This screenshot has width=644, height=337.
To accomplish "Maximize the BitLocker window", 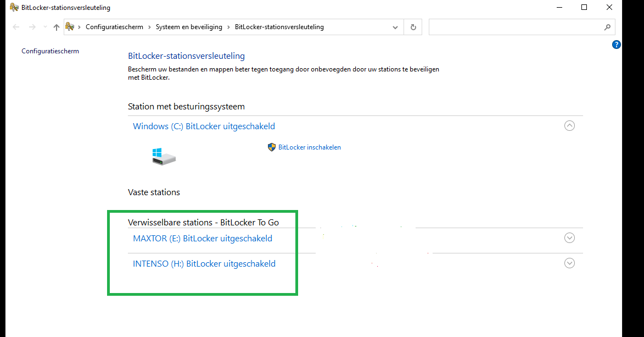I will point(584,7).
